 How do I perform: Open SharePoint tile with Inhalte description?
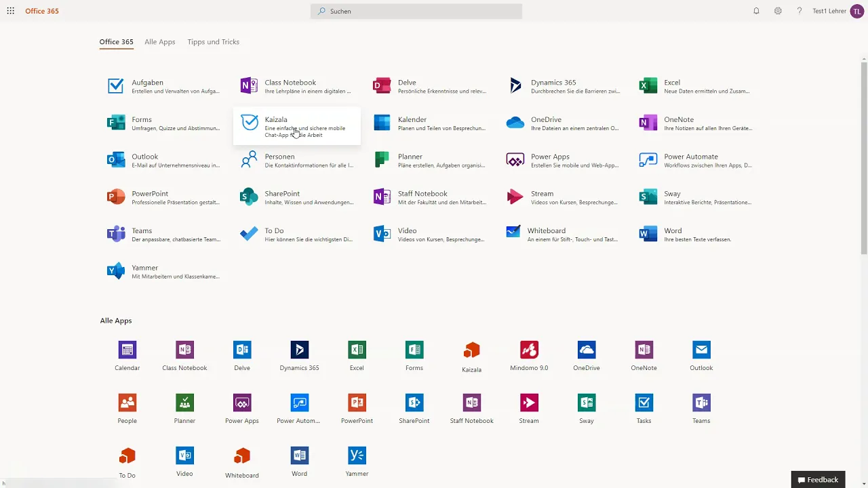[x=296, y=197]
